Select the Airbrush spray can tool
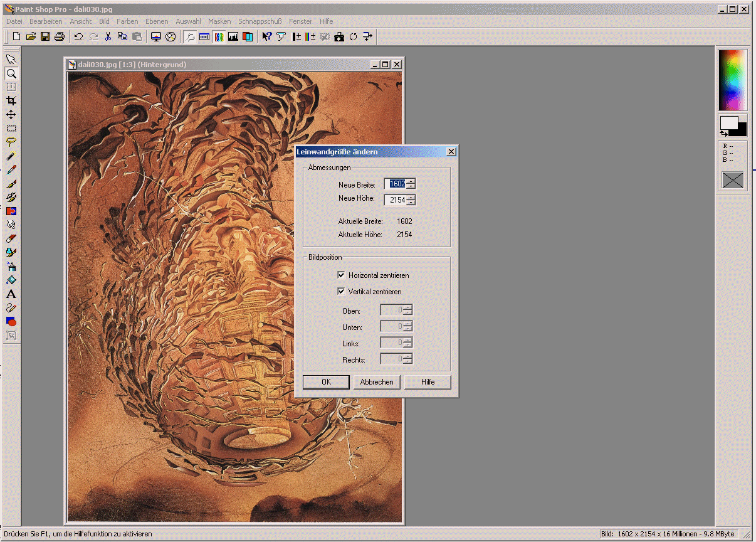This screenshot has height=542, width=756. click(x=11, y=267)
